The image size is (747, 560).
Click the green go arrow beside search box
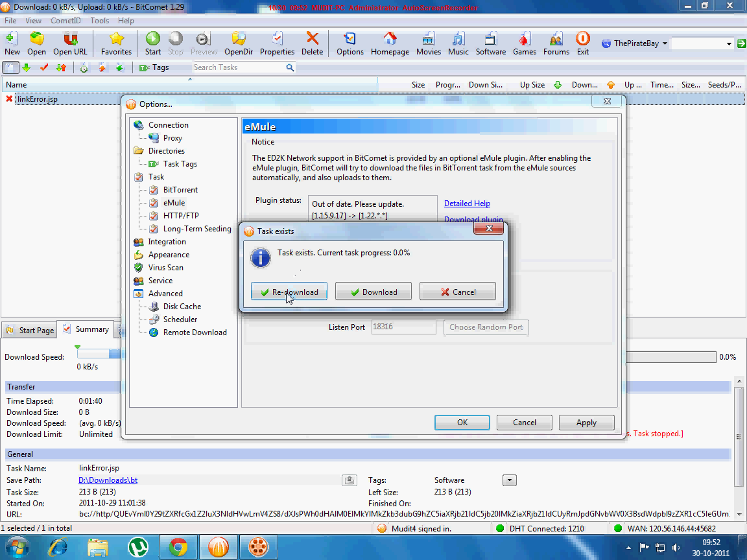[741, 43]
